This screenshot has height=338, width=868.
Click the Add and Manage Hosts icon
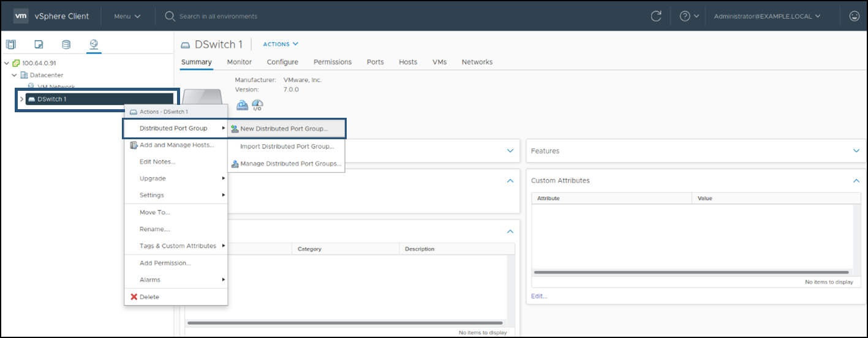(134, 145)
